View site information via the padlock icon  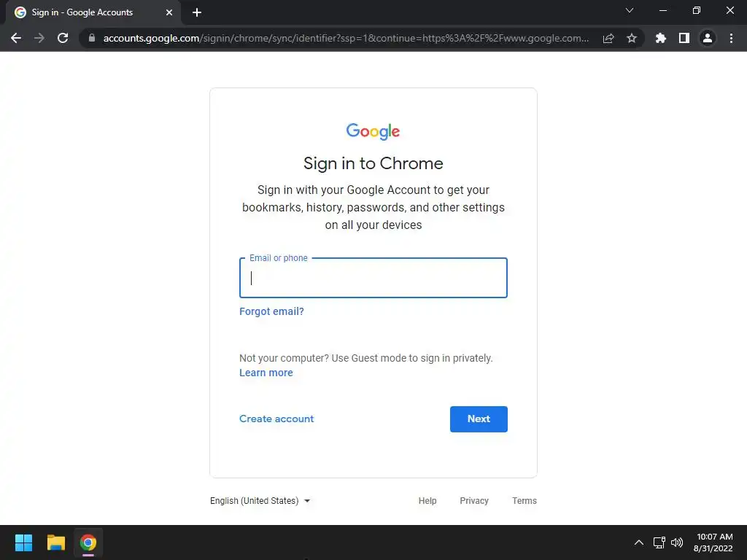tap(92, 38)
